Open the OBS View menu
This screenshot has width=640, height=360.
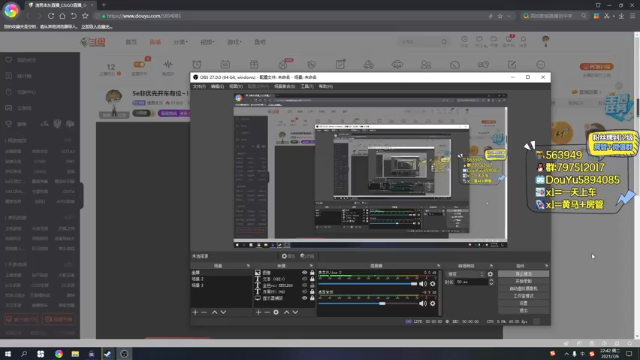pos(236,87)
